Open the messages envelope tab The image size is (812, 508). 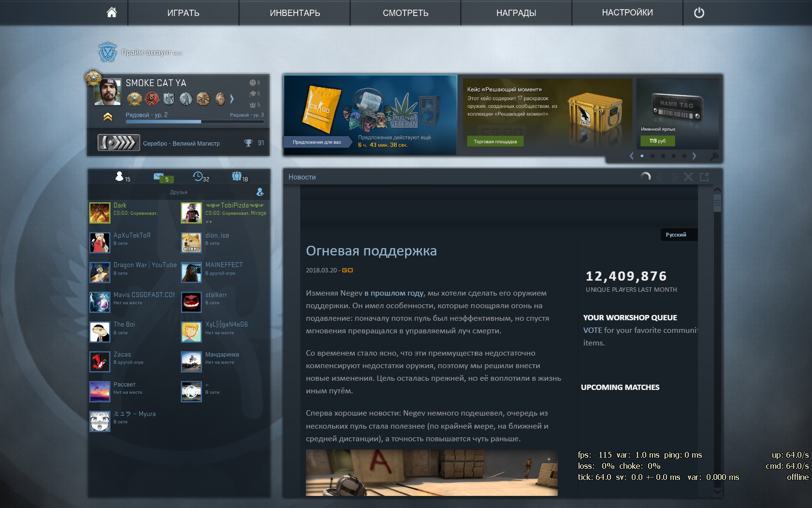point(159,176)
